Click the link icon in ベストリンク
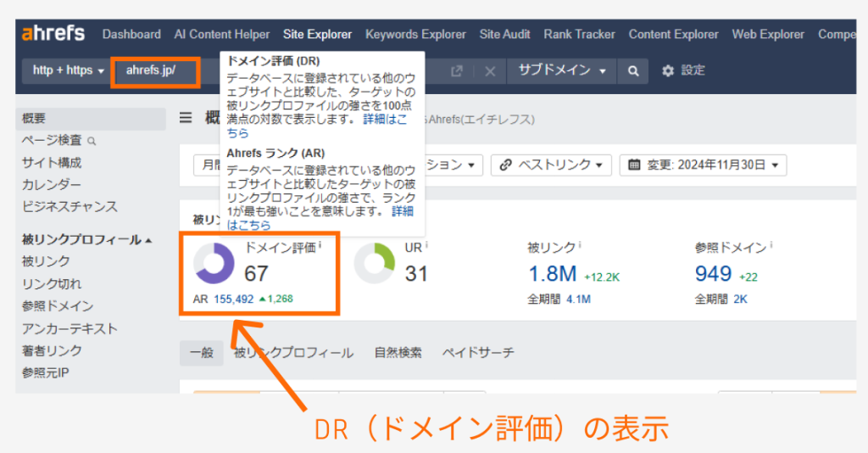The width and height of the screenshot is (868, 453). click(505, 165)
